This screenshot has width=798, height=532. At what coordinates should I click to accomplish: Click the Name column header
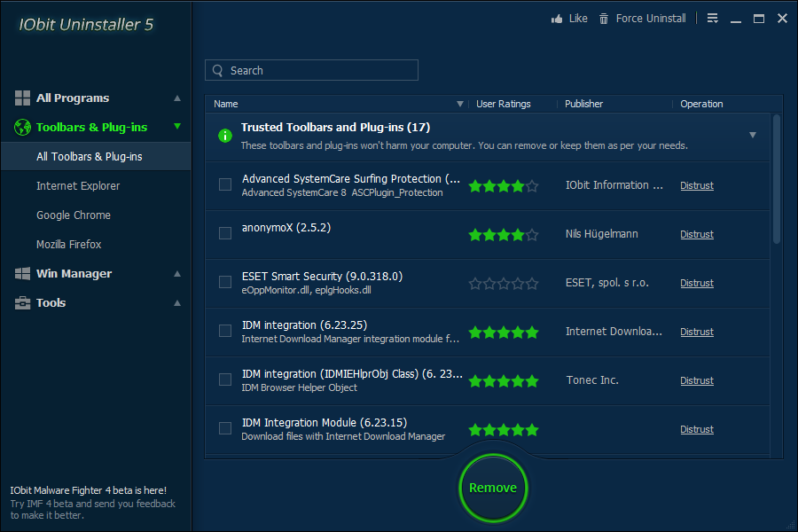click(x=226, y=104)
